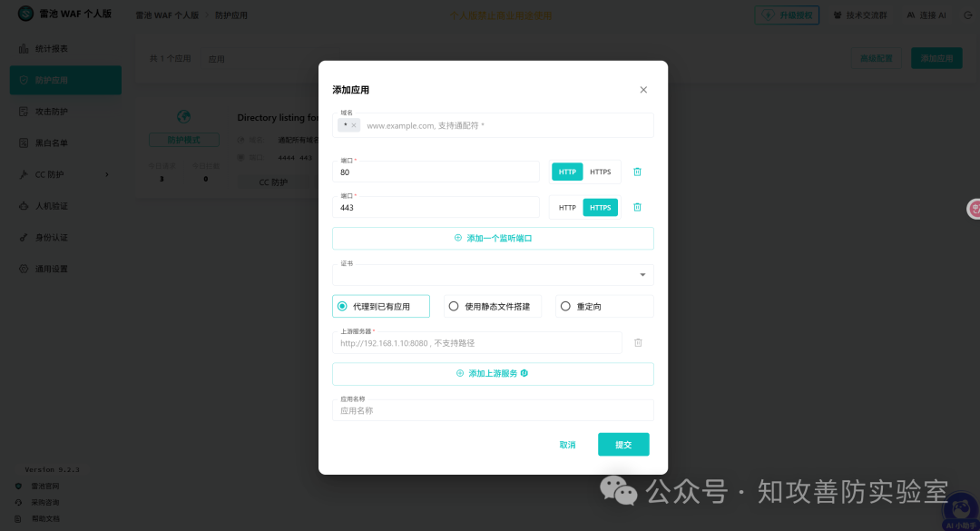Select 使用静态文件搭建 radio option

pyautogui.click(x=493, y=307)
